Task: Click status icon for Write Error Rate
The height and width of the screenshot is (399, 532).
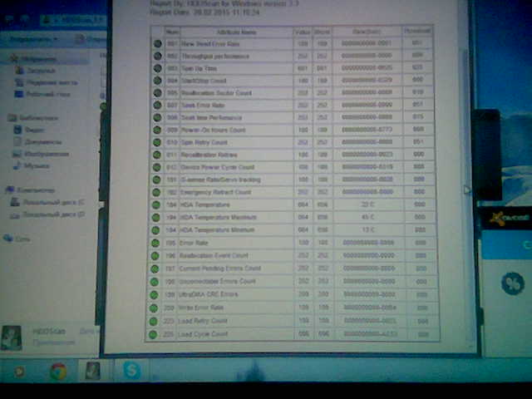Action: pyautogui.click(x=154, y=308)
